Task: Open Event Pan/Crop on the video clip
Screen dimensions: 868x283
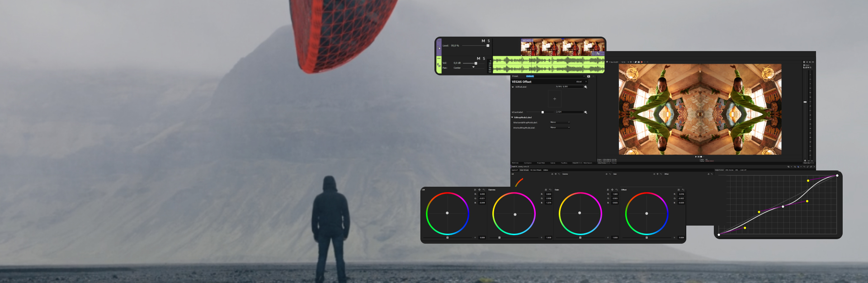Action: (x=594, y=53)
